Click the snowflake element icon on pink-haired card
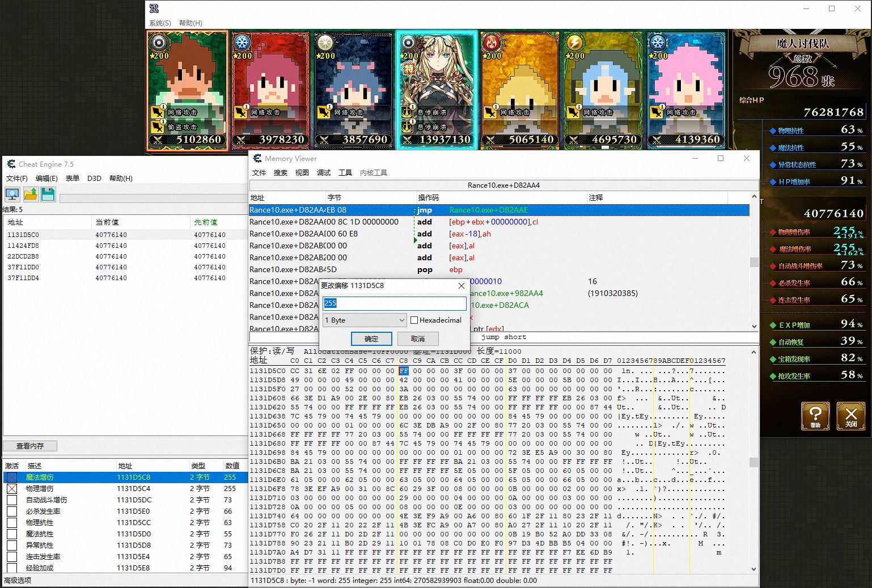 [658, 43]
